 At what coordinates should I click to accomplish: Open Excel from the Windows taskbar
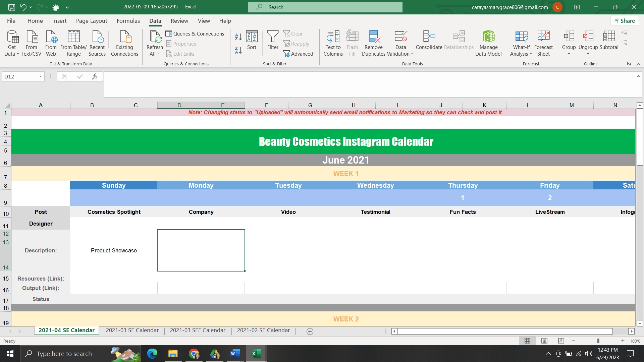coord(256,354)
